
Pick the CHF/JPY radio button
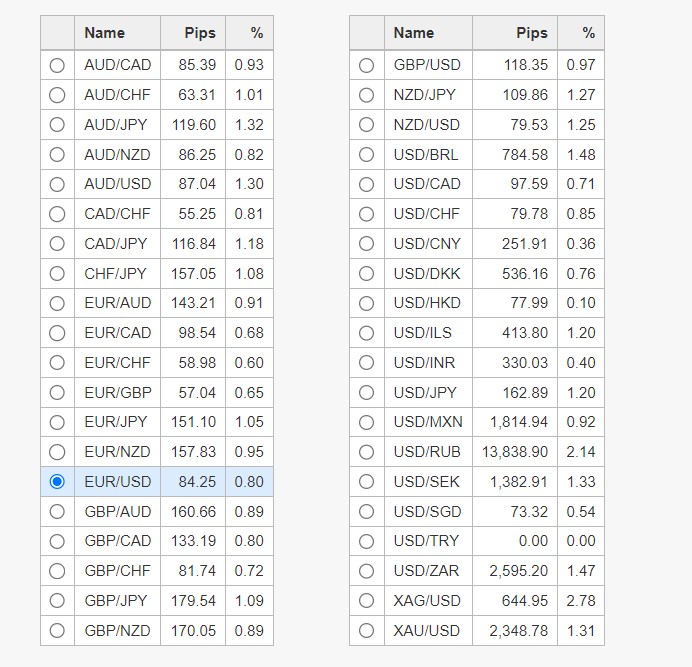[57, 273]
